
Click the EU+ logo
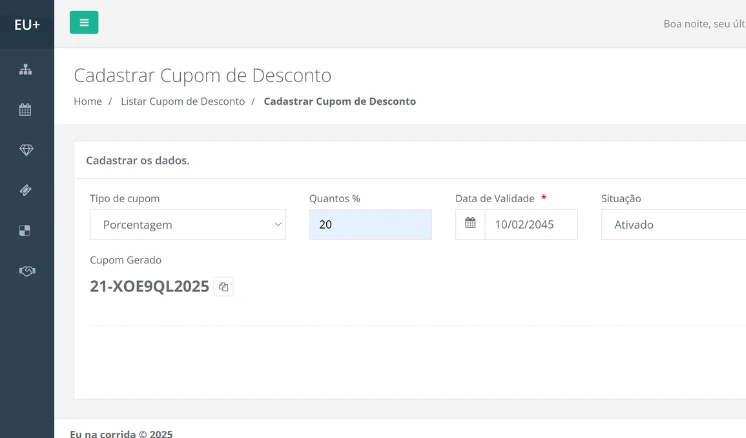click(27, 23)
